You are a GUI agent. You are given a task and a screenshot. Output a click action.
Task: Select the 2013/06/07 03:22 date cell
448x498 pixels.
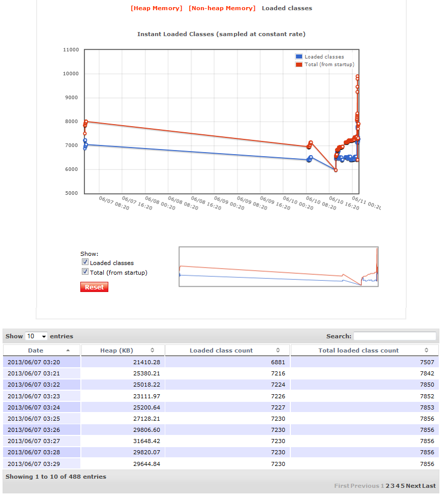coord(42,385)
